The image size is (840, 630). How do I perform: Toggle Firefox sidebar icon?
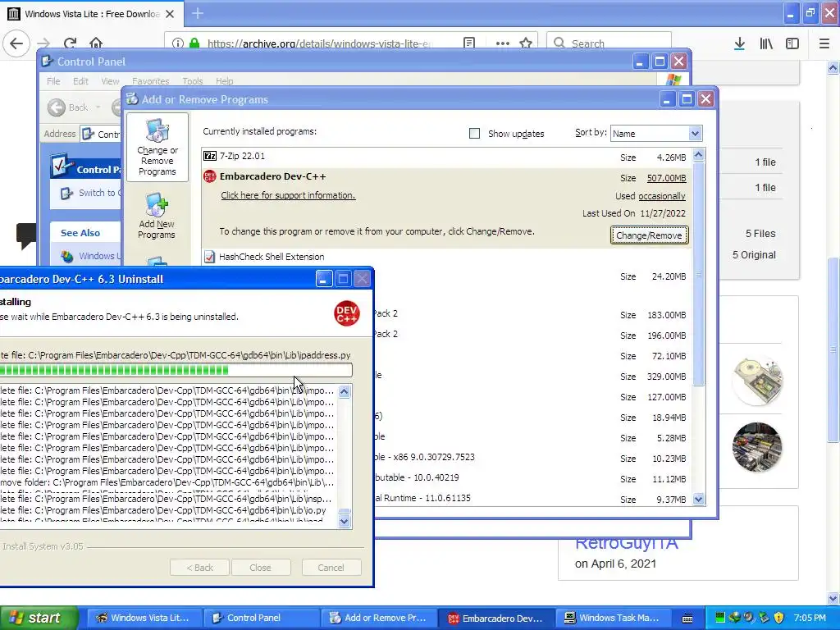(792, 43)
